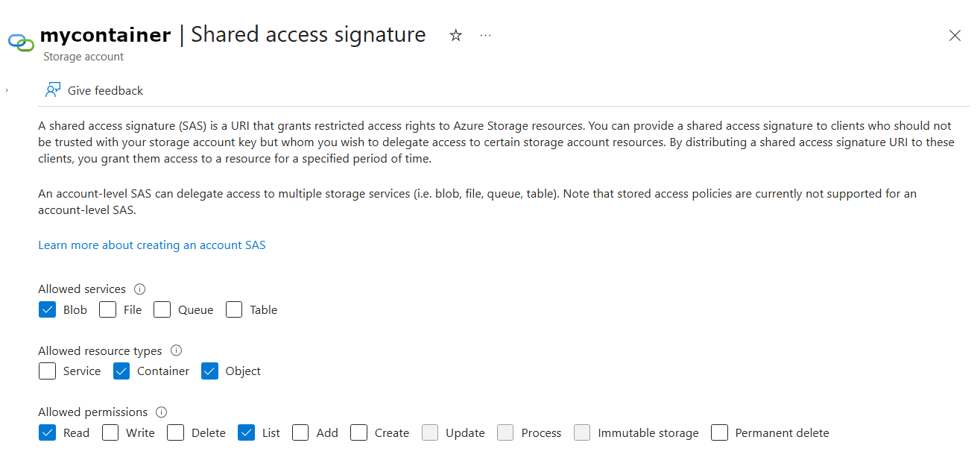Close the Shared access signature pane
Viewport: 980px width, 469px height.
coord(955,35)
